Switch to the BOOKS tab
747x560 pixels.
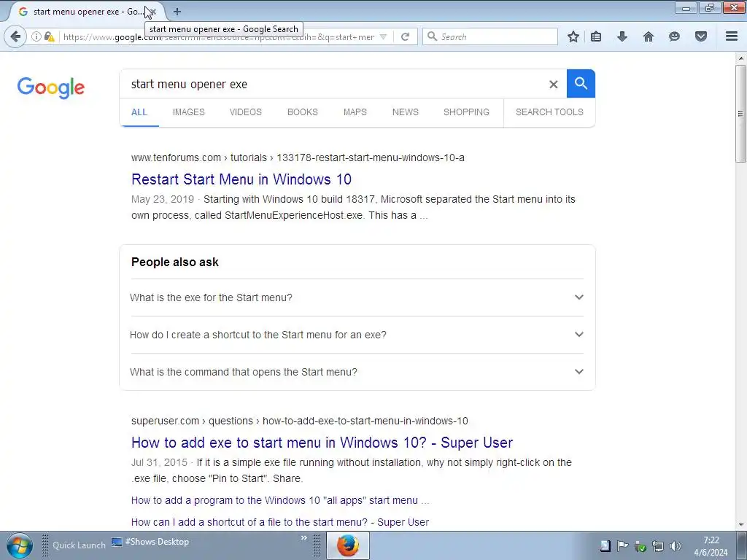tap(303, 112)
